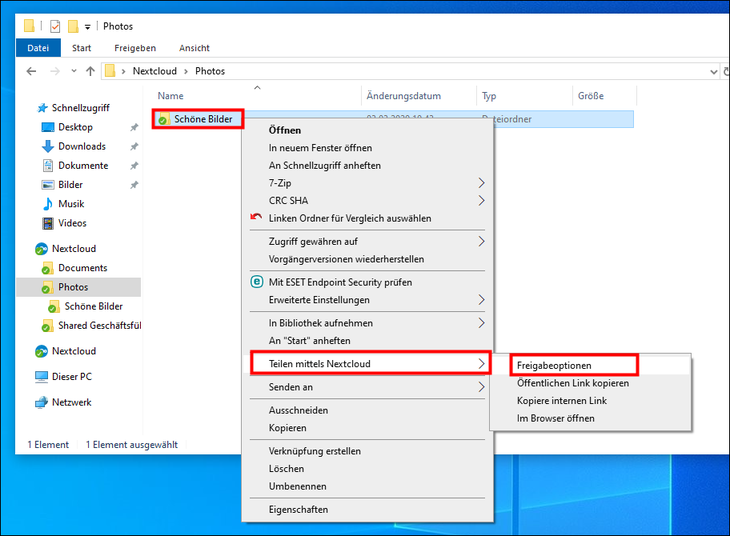
Task: Click the up-directory arrow icon
Action: pyautogui.click(x=90, y=71)
